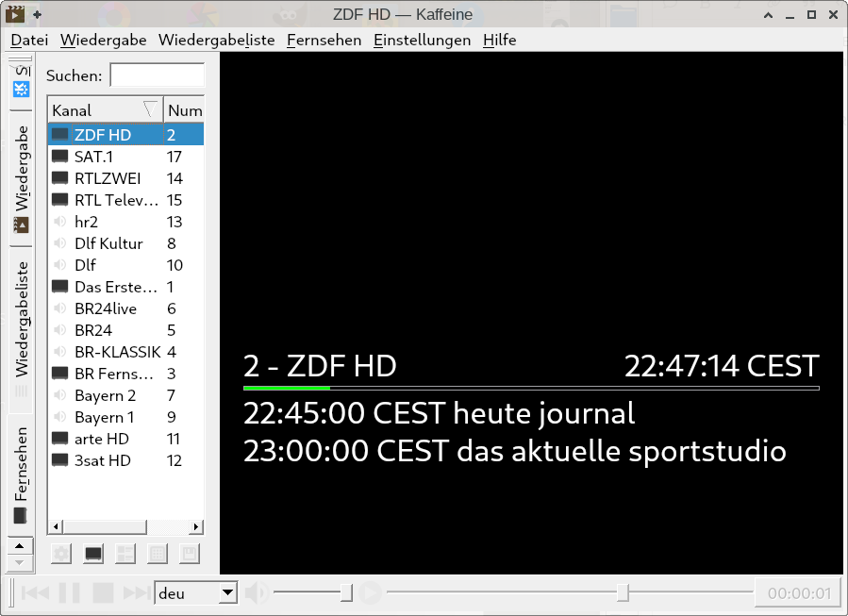Screen dimensions: 848x616
Task: Open the program guide grid icon
Action: [158, 554]
